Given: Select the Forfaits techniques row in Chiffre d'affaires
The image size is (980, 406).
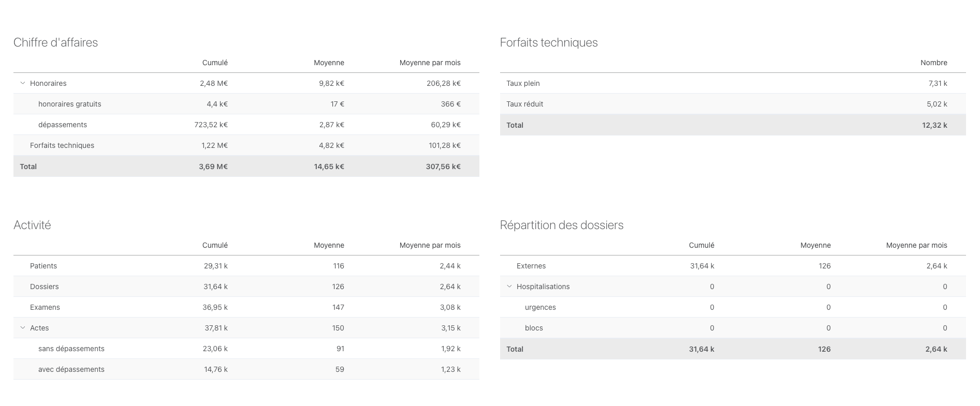Looking at the screenshot, I should [62, 145].
